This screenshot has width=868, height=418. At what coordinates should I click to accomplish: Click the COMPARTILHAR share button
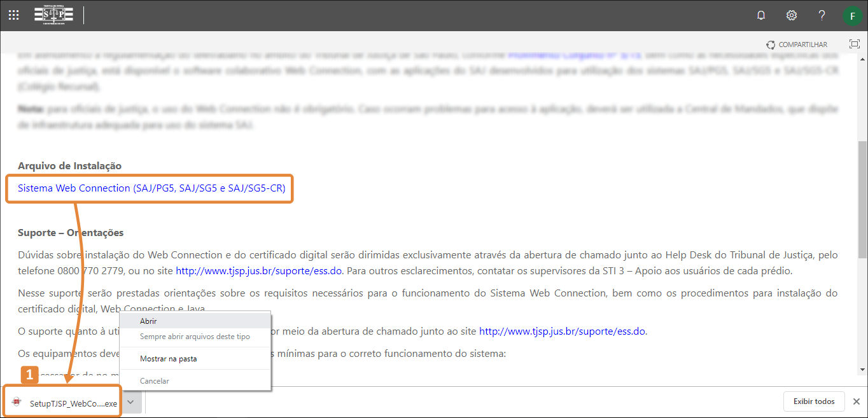point(797,45)
